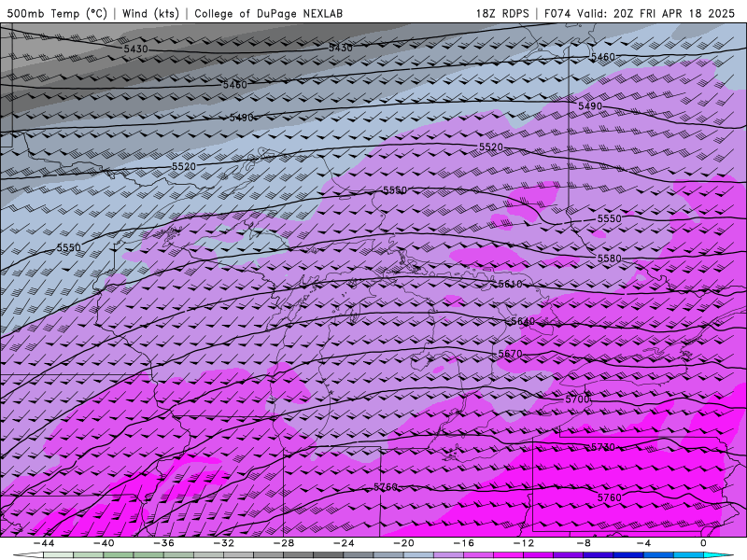This screenshot has height=560, width=747.
Task: Click the -8 colorbar tick label
Action: [x=584, y=543]
